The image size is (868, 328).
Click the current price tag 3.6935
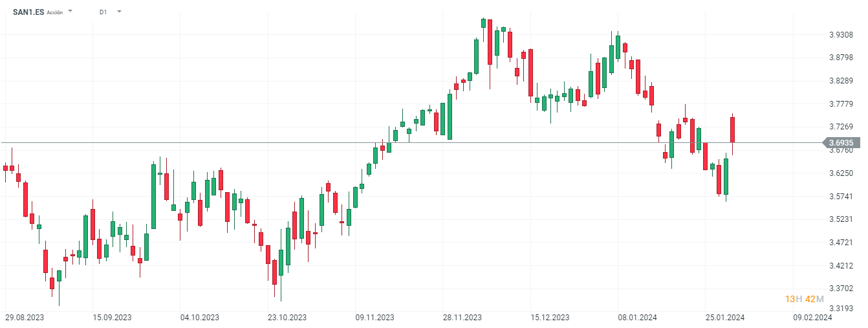841,142
